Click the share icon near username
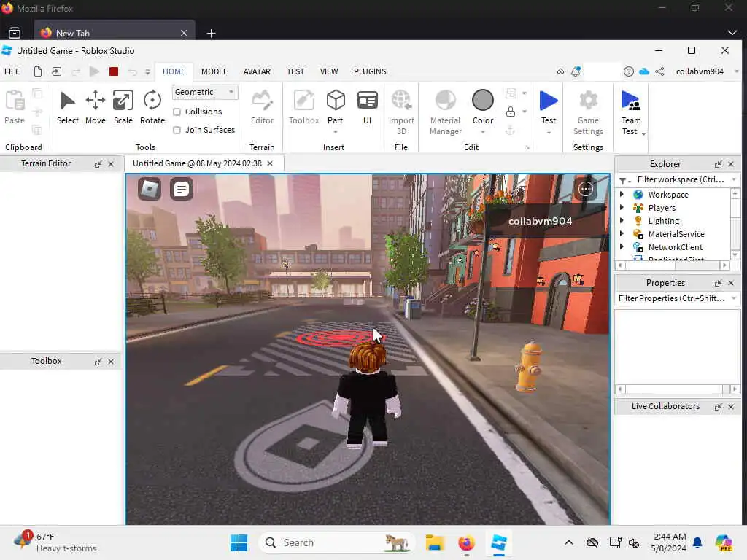Screen dimensions: 747x560 click(x=659, y=71)
